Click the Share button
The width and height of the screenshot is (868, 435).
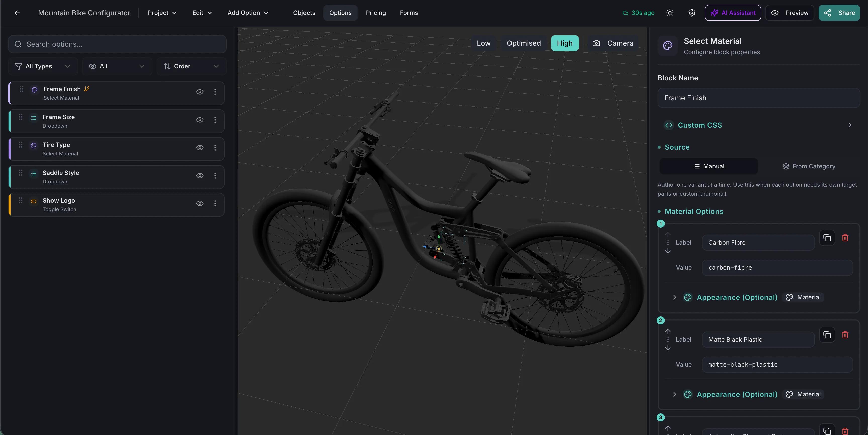(x=839, y=13)
